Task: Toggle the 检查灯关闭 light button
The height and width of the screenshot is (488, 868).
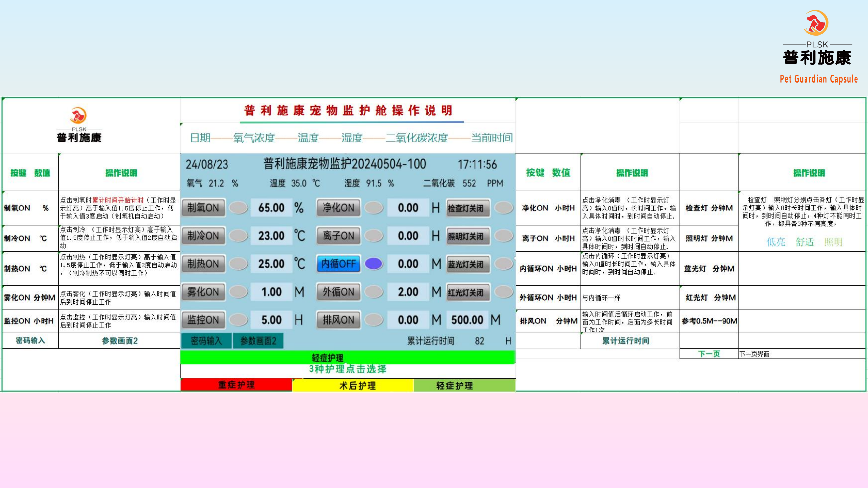Action: (x=468, y=208)
